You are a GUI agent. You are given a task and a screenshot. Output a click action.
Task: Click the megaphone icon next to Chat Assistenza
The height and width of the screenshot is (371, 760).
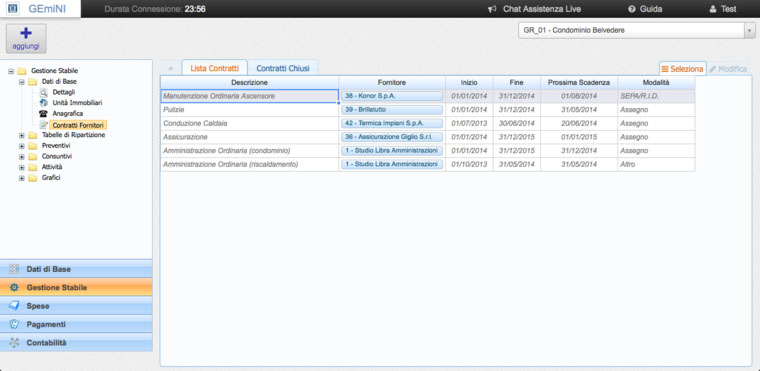point(492,9)
